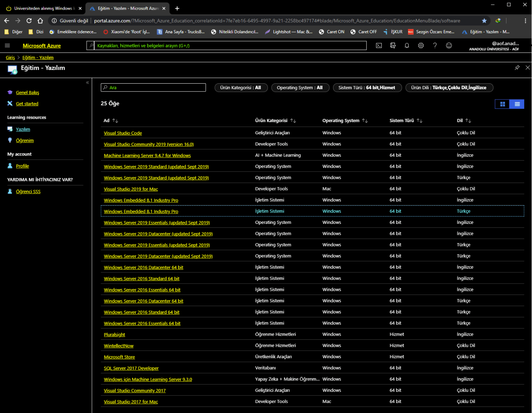Open the portal settings gear

tap(421, 46)
